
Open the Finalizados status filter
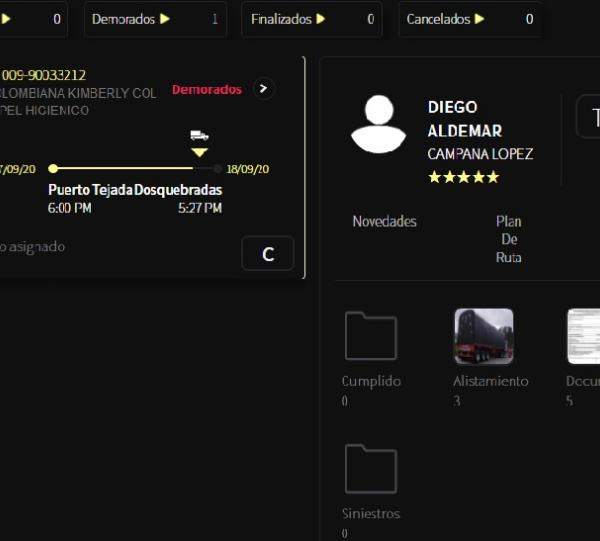pyautogui.click(x=312, y=19)
